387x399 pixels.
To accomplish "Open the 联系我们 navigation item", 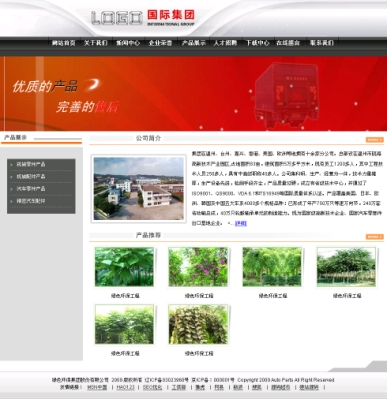I will 322,43.
